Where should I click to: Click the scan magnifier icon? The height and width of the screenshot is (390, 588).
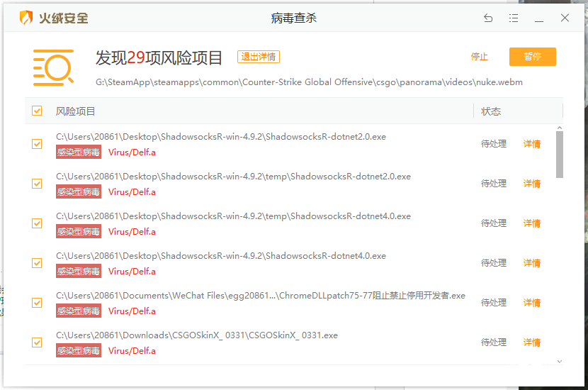53,67
